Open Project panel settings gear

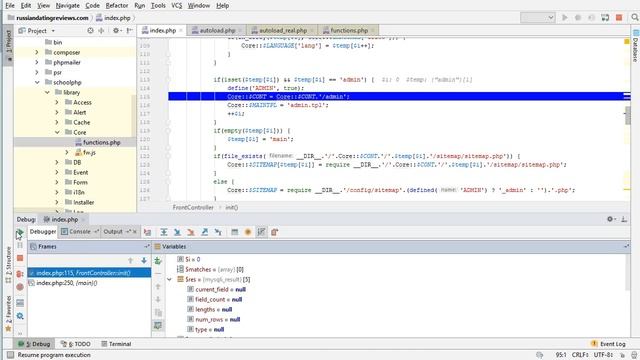tap(116, 31)
